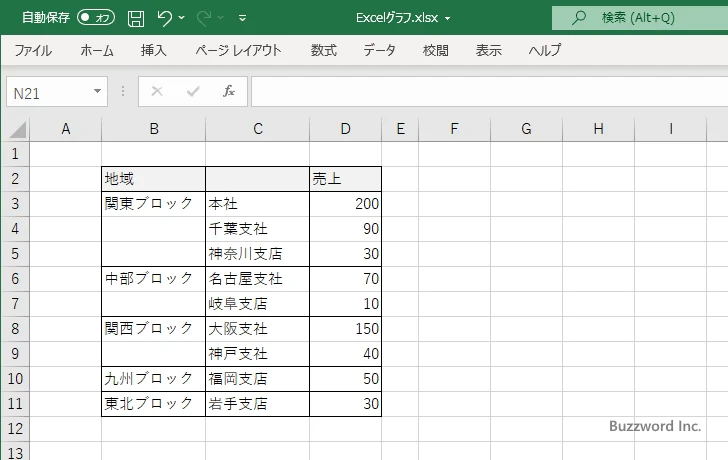Switch to the データ (Data) tab
Screen dimensions: 728x460
click(379, 50)
